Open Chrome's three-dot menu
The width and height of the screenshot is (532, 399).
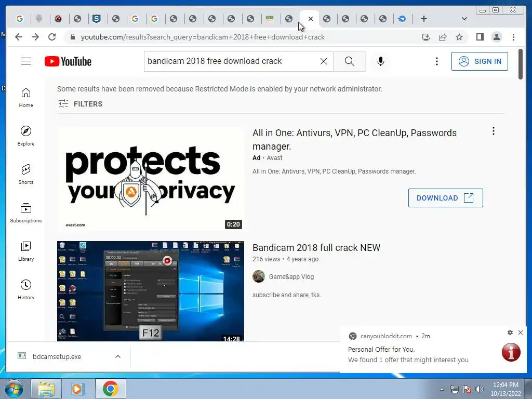513,37
